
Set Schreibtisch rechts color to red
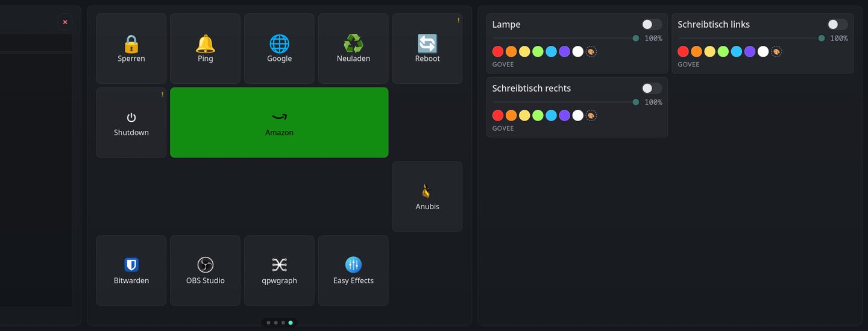tap(498, 115)
